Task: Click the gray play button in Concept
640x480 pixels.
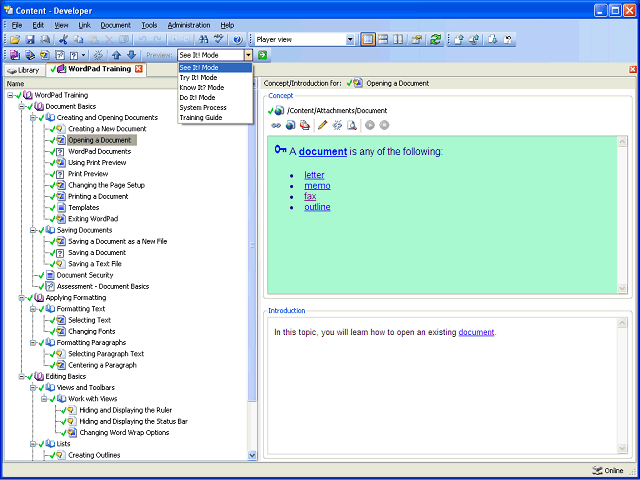Action: pyautogui.click(x=370, y=125)
